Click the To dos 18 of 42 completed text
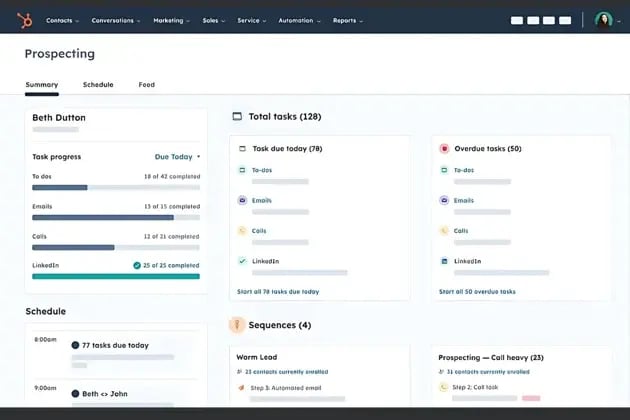The width and height of the screenshot is (630, 420). (x=172, y=176)
